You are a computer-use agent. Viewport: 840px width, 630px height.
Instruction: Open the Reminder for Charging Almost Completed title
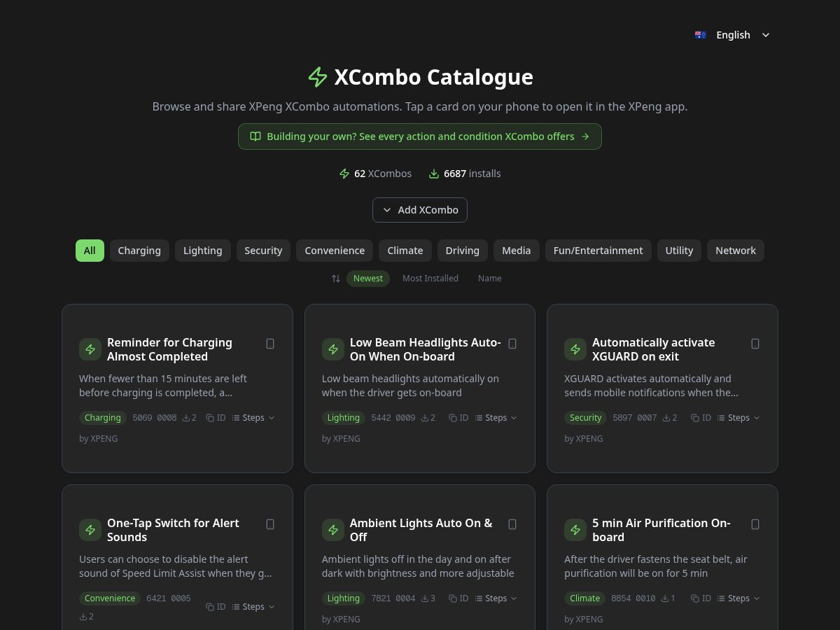pos(169,349)
